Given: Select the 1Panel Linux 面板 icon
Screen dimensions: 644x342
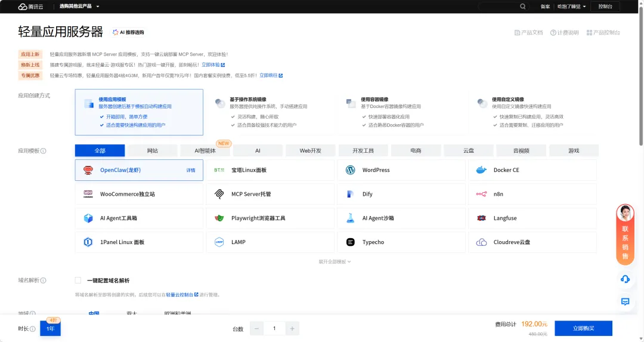Looking at the screenshot, I should pos(88,242).
